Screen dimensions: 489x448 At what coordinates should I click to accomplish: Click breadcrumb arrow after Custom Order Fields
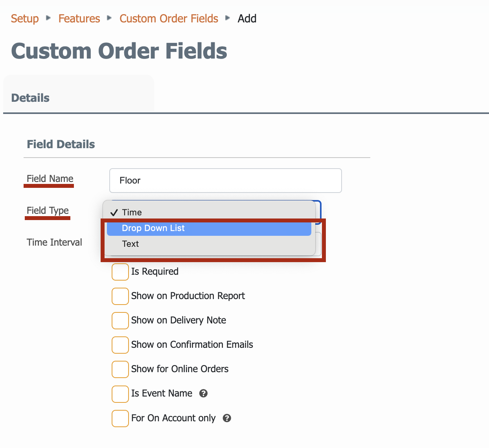[x=228, y=18]
